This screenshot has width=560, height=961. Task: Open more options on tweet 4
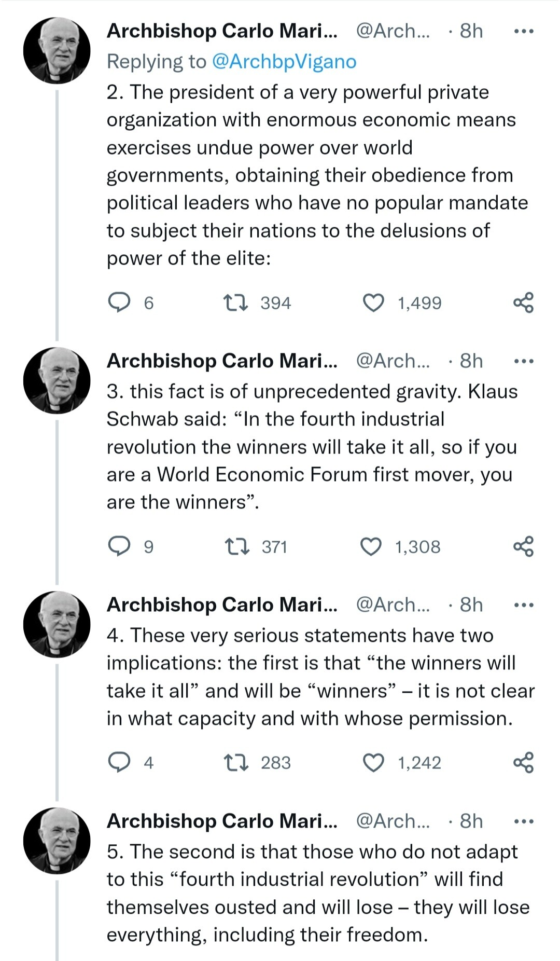tap(523, 605)
